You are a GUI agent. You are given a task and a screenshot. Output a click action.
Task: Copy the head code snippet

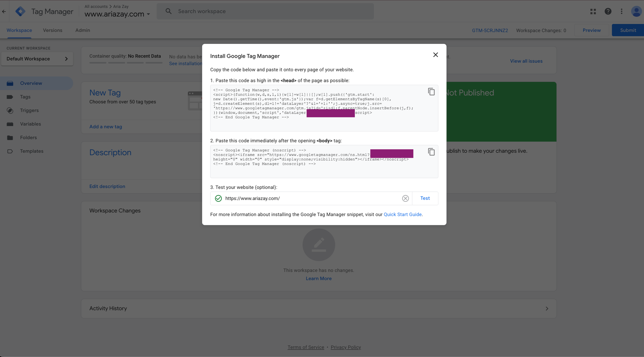pos(431,92)
